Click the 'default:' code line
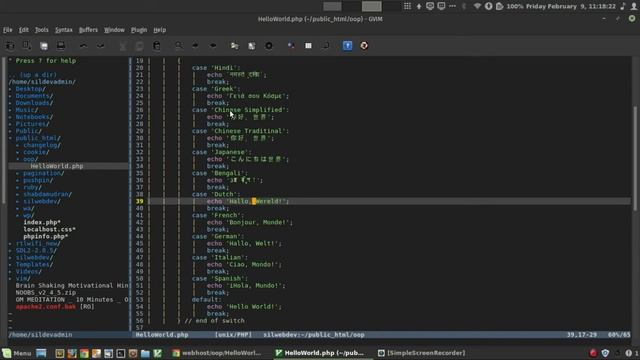Screen dimensions: 640x360 tap(207, 300)
